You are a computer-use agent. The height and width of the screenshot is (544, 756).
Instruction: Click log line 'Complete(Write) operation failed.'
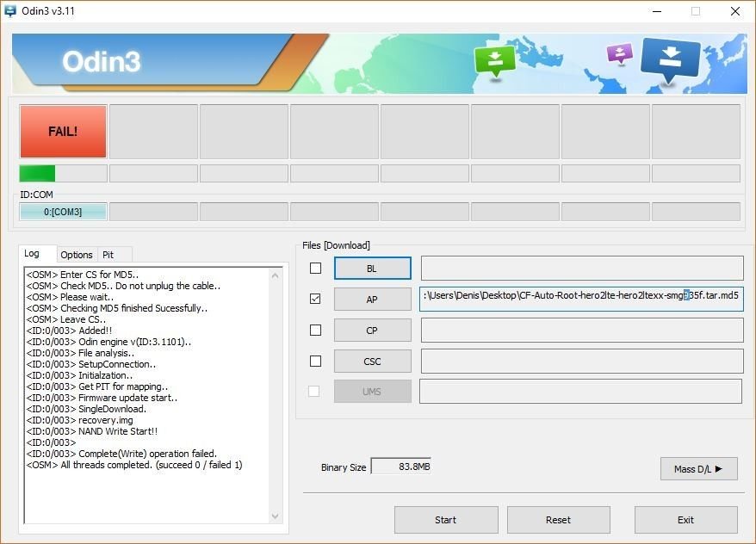(x=121, y=454)
